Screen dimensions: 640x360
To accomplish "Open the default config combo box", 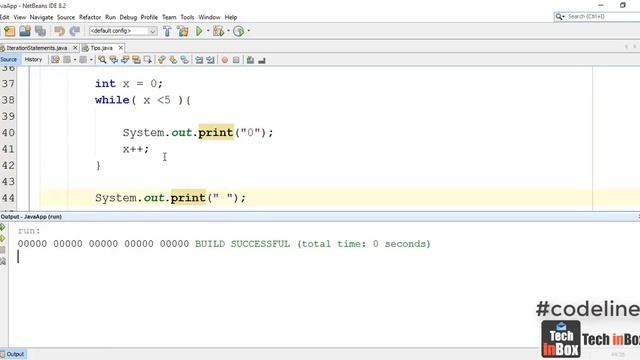I will (x=123, y=31).
